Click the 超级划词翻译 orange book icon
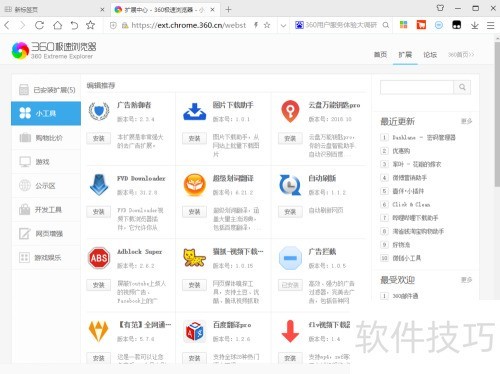This screenshot has height=374, width=500. [195, 185]
